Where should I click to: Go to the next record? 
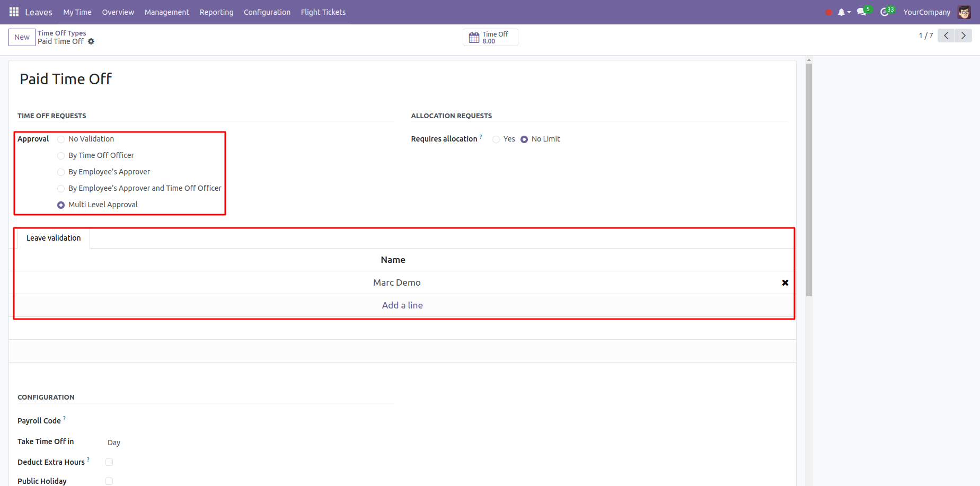tap(963, 36)
